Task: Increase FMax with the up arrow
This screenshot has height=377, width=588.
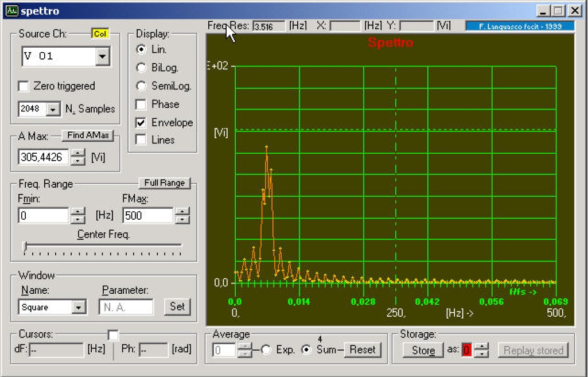Action: [182, 212]
